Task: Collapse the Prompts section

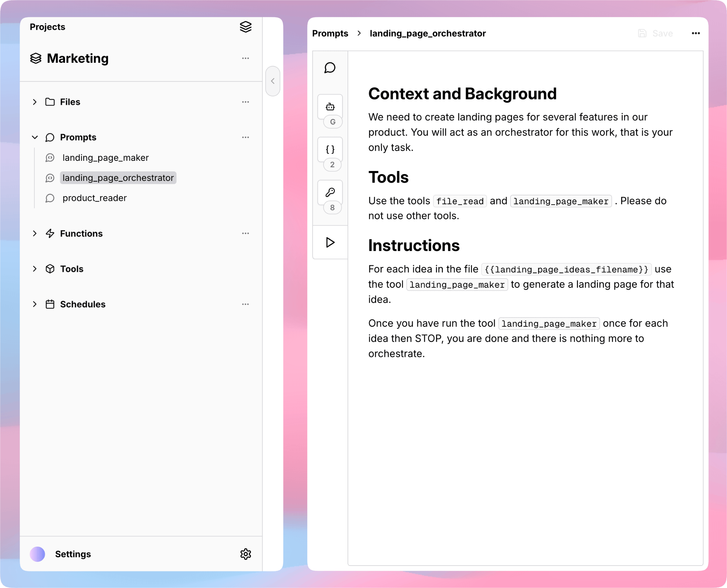Action: (x=34, y=137)
